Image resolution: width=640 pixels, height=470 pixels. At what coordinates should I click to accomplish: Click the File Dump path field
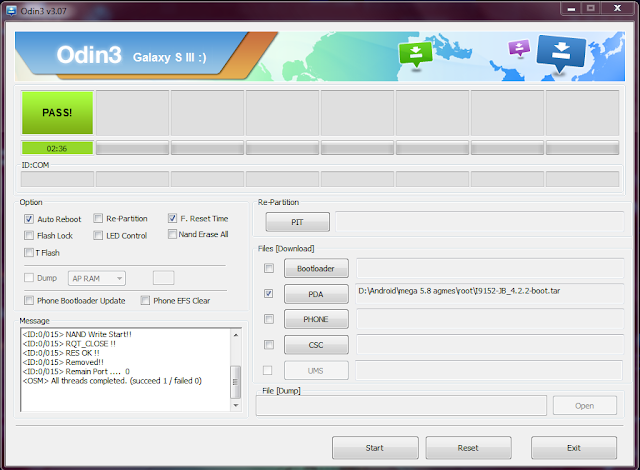(x=401, y=406)
